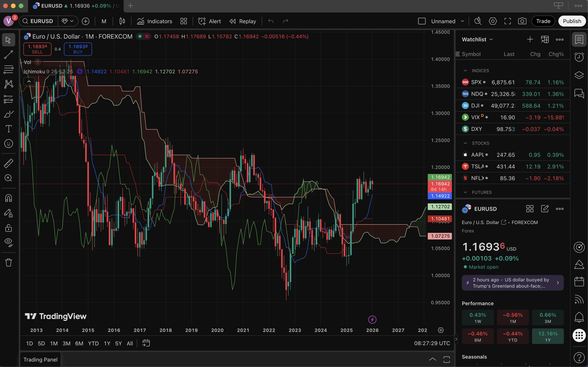Open the Fibonacci retracement tool
Screen dimensions: 588x367
click(8, 69)
